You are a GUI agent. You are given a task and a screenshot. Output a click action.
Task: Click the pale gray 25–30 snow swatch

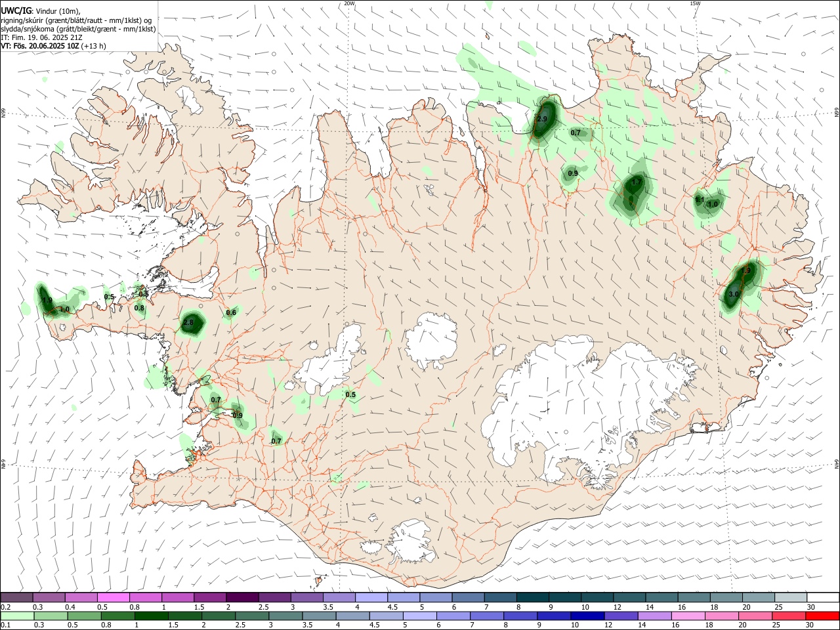tap(791, 597)
